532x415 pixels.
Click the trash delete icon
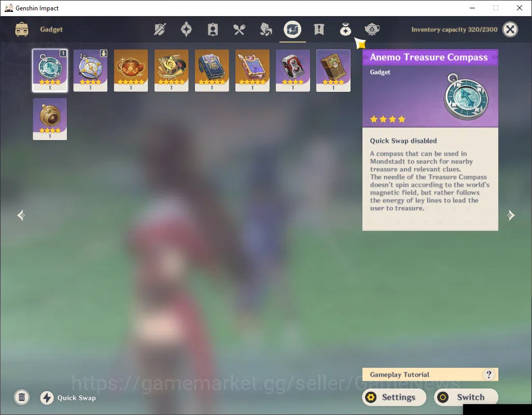22,397
